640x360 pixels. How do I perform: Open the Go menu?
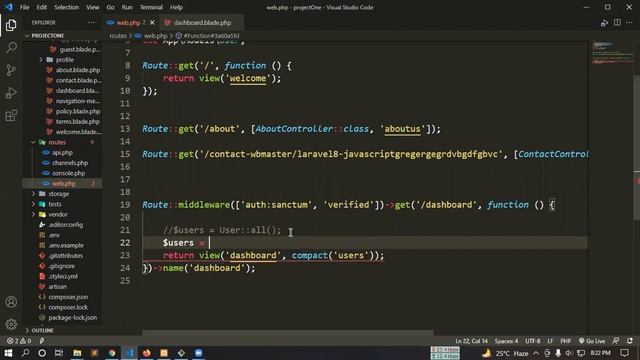tap(111, 7)
